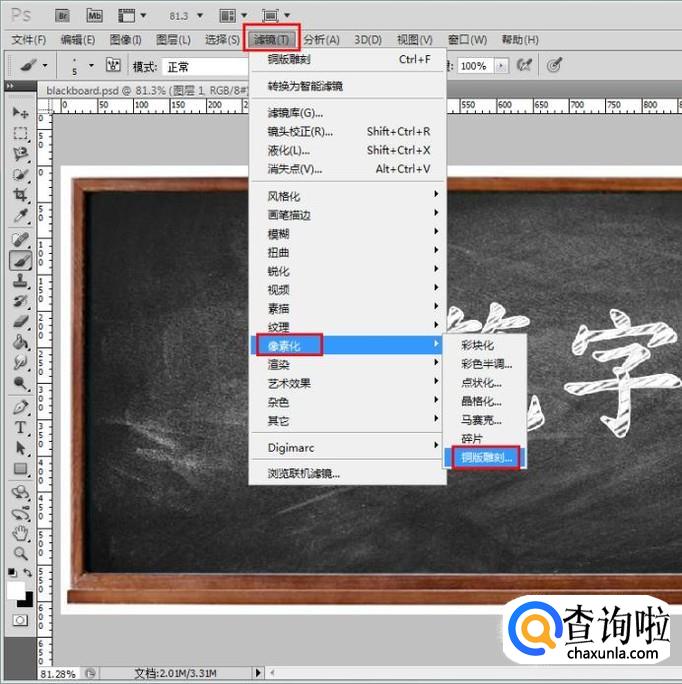This screenshot has height=684, width=682.
Task: Open the 图层(L) menu
Action: pos(173,40)
